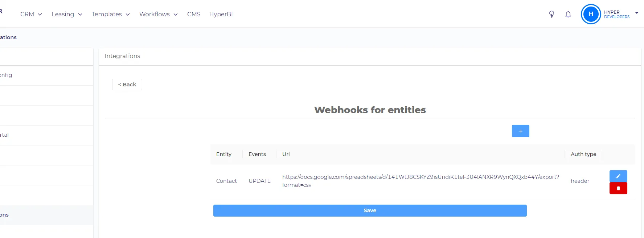
Task: Open the notifications bell
Action: click(568, 14)
